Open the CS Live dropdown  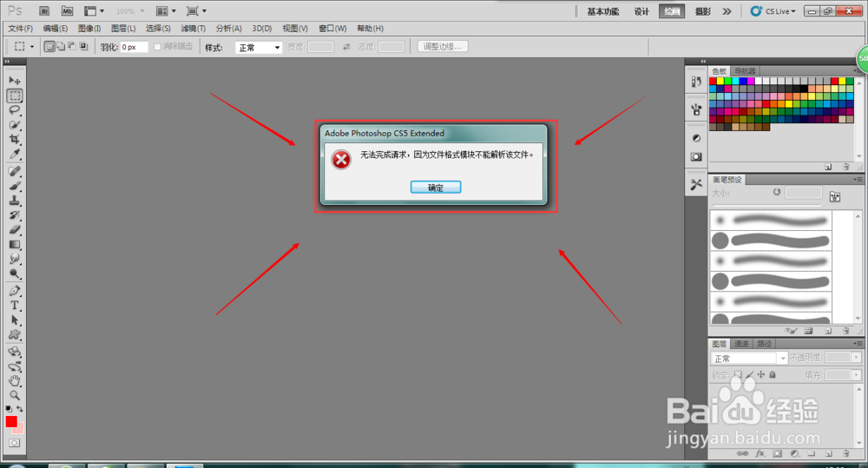tap(773, 11)
